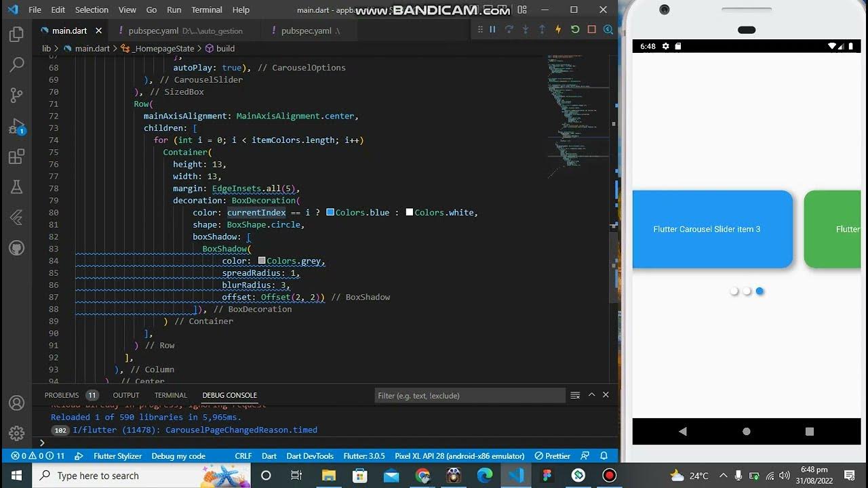This screenshot has width=868, height=488.
Task: Open the View menu
Action: coord(127,10)
